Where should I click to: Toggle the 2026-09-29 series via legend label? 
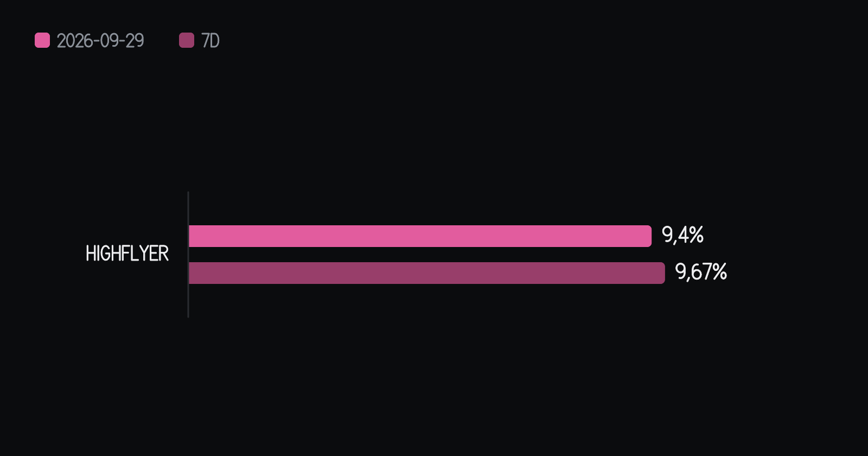coord(100,41)
